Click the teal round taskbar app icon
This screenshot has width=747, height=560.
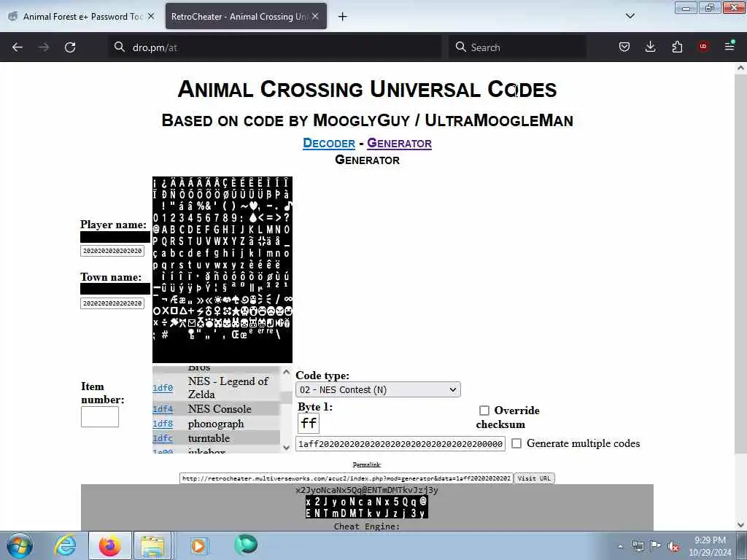(246, 545)
